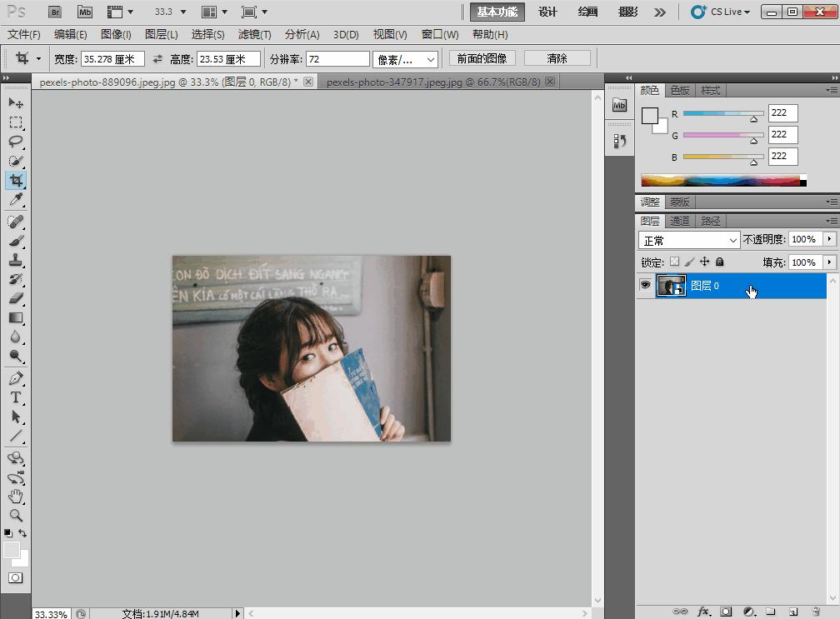This screenshot has height=619, width=840.
Task: Activate the horizontal Type tool
Action: click(x=16, y=397)
